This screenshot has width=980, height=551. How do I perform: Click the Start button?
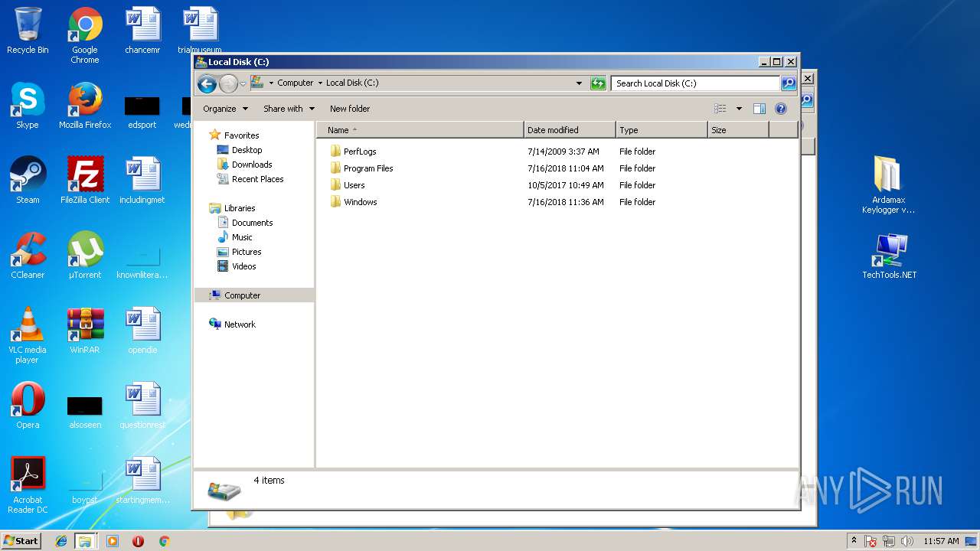point(21,541)
